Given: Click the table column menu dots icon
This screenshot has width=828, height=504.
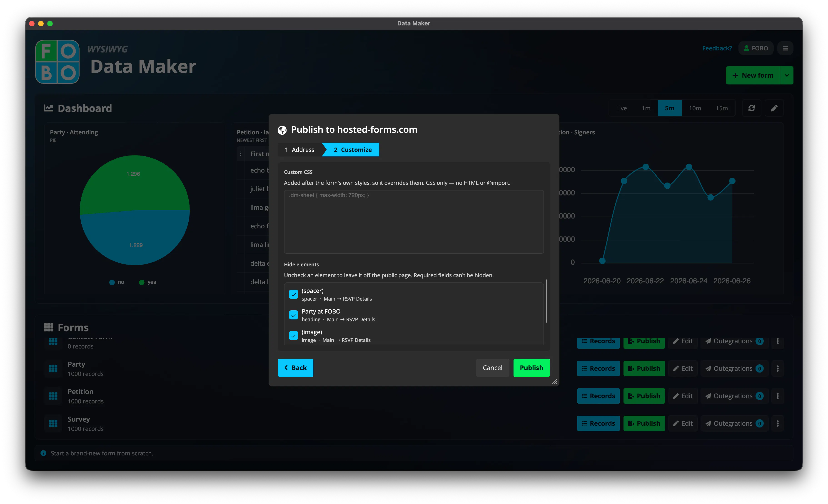Looking at the screenshot, I should [x=241, y=154].
